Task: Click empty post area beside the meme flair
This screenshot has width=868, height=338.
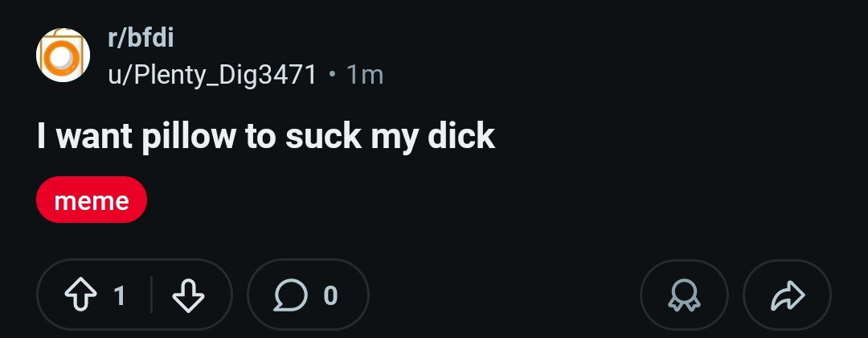Action: 443,200
